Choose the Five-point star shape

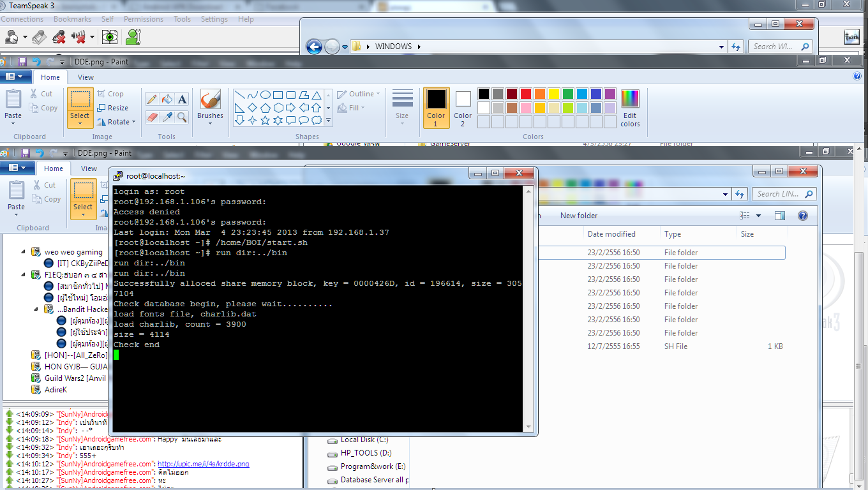point(265,120)
